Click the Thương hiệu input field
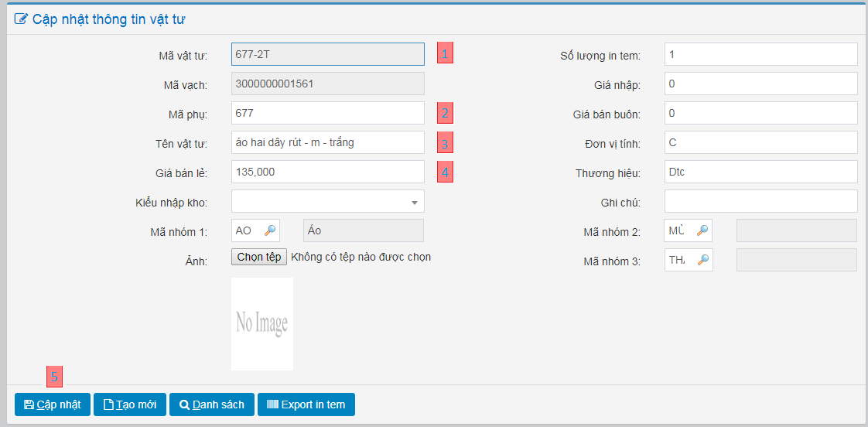The height and width of the screenshot is (430, 868). 760,172
